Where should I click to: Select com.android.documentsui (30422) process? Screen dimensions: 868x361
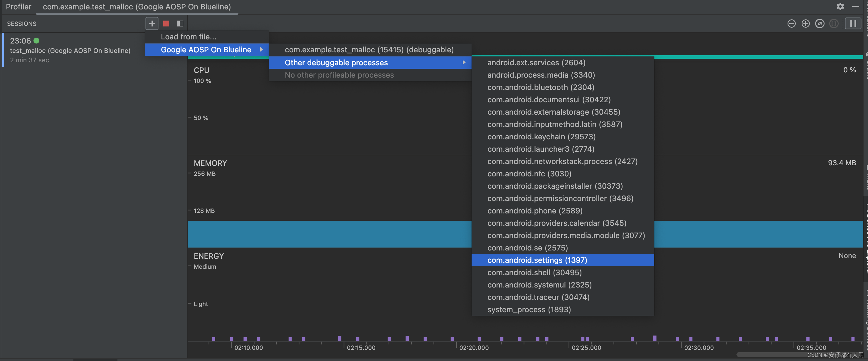click(563, 100)
